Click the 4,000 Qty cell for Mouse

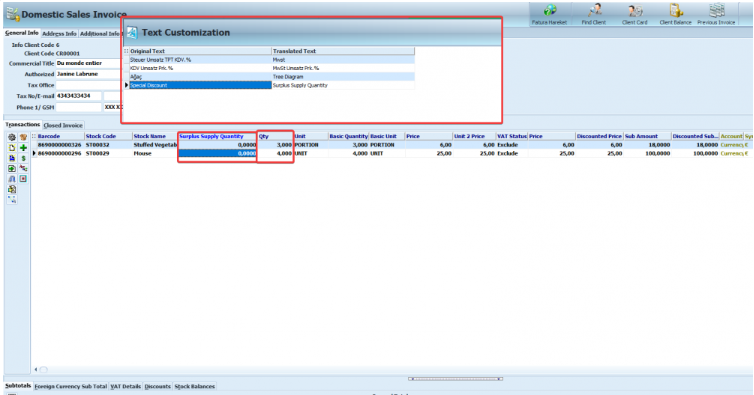pyautogui.click(x=275, y=153)
